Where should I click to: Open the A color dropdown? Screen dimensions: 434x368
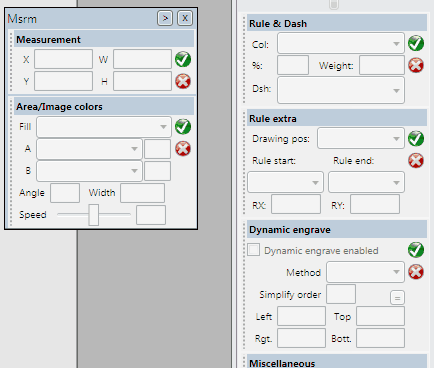point(89,149)
